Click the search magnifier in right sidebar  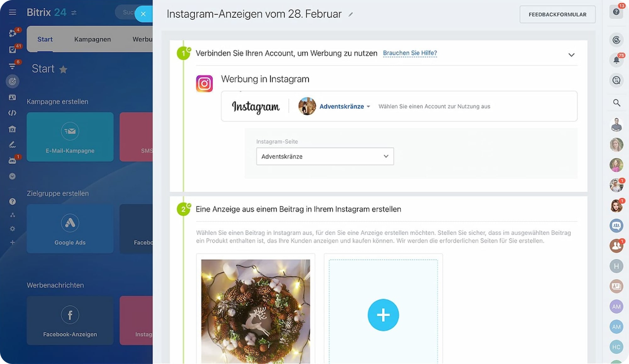pyautogui.click(x=616, y=103)
